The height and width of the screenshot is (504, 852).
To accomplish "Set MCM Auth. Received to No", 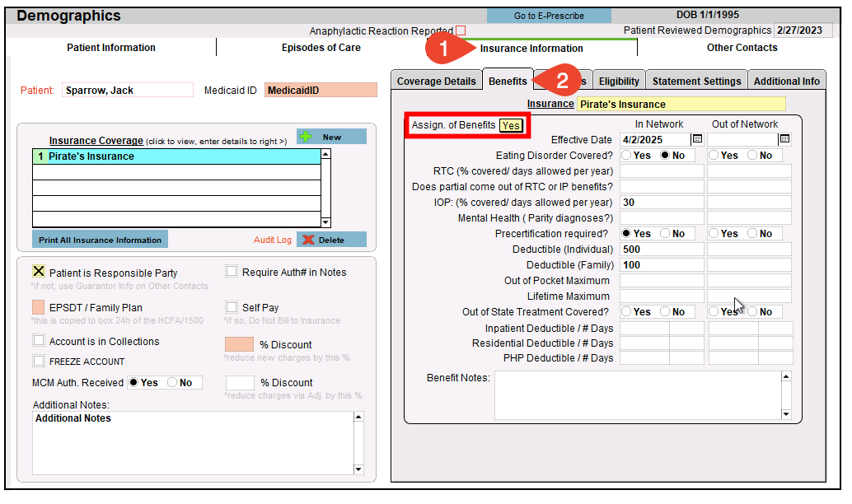I will tap(172, 383).
